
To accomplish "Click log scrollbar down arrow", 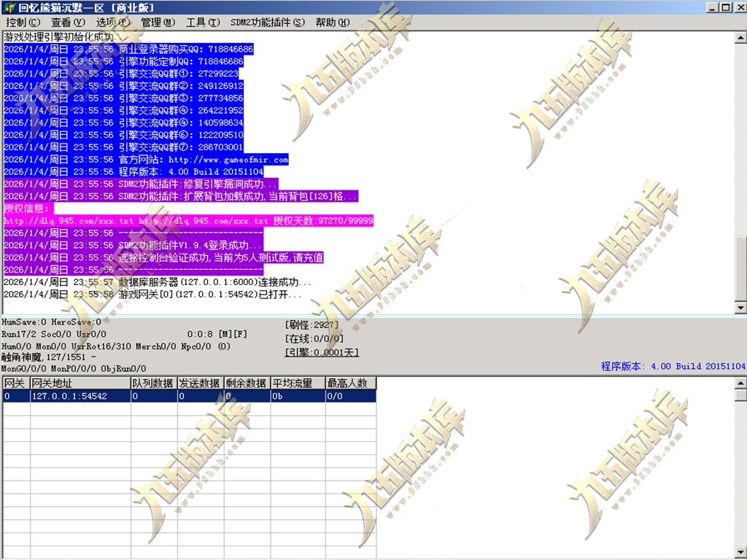I will 741,308.
